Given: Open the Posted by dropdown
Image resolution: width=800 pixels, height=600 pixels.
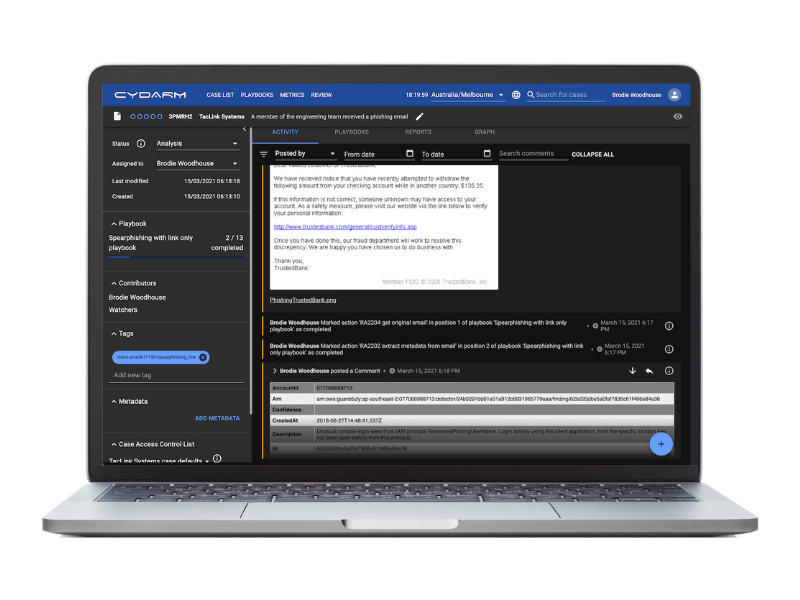Looking at the screenshot, I should [305, 154].
